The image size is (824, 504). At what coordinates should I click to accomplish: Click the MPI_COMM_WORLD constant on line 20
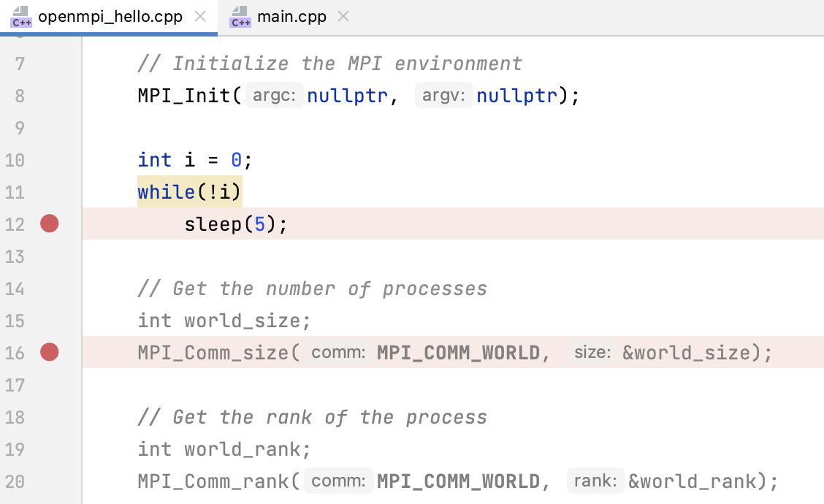[x=459, y=481]
